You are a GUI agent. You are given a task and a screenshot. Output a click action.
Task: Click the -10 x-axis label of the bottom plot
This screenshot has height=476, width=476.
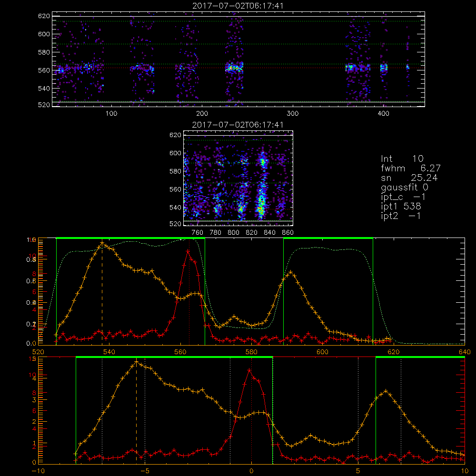pyautogui.click(x=38, y=471)
